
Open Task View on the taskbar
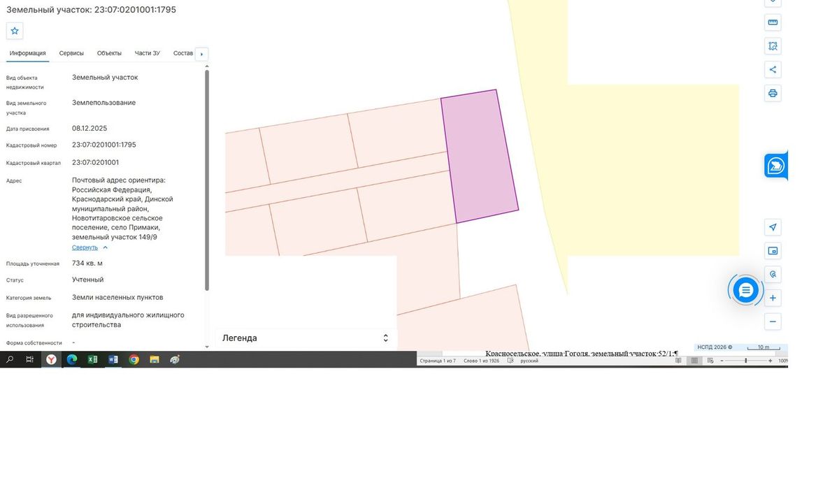point(30,359)
